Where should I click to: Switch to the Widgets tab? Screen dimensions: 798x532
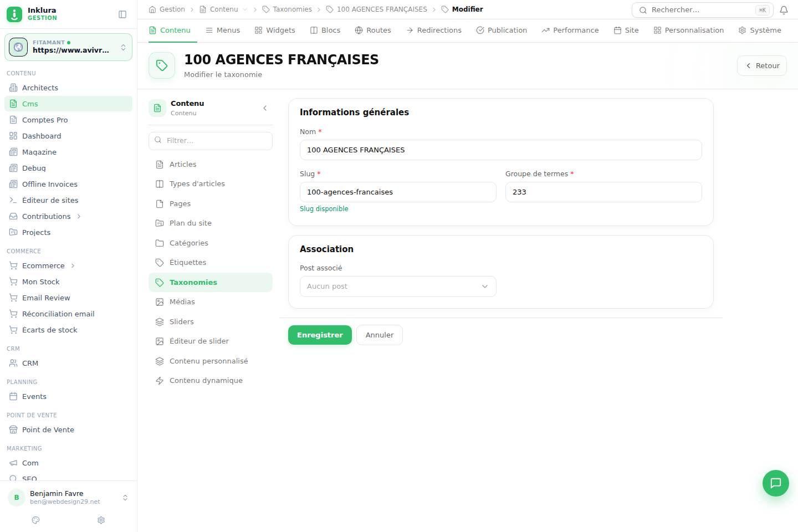click(x=275, y=30)
